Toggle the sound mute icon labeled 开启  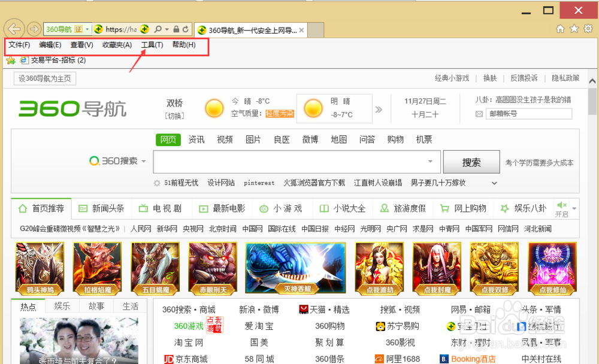tap(562, 205)
